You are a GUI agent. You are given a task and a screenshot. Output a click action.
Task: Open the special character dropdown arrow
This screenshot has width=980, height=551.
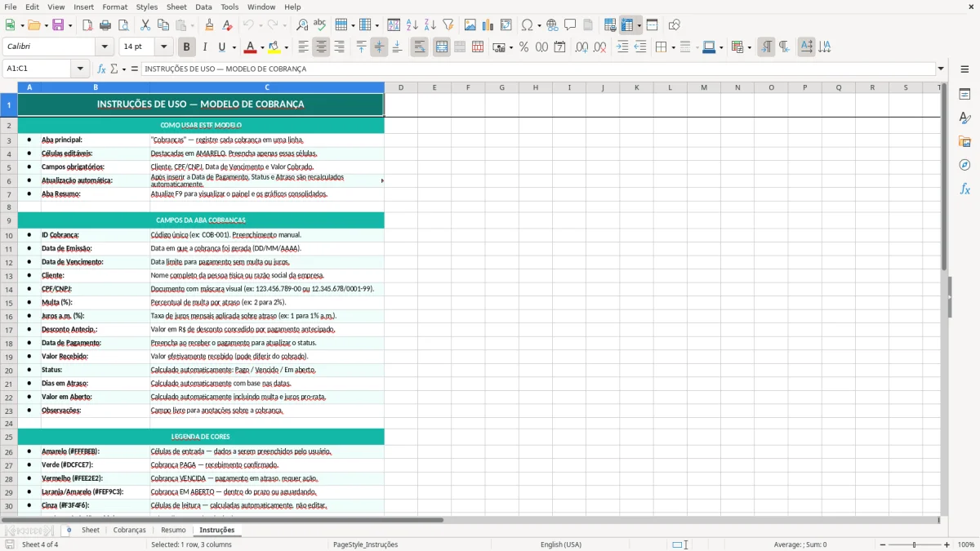click(540, 25)
